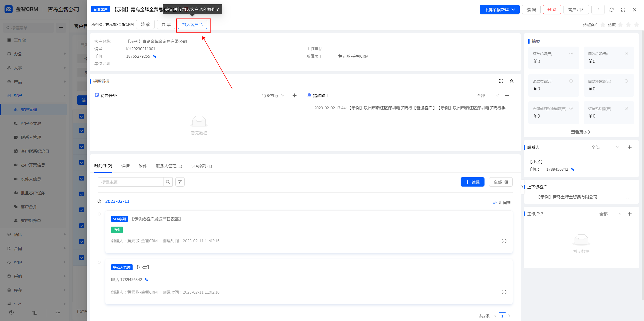This screenshot has height=321, width=644.
Task: Toggle the 热点客户 star
Action: [603, 25]
